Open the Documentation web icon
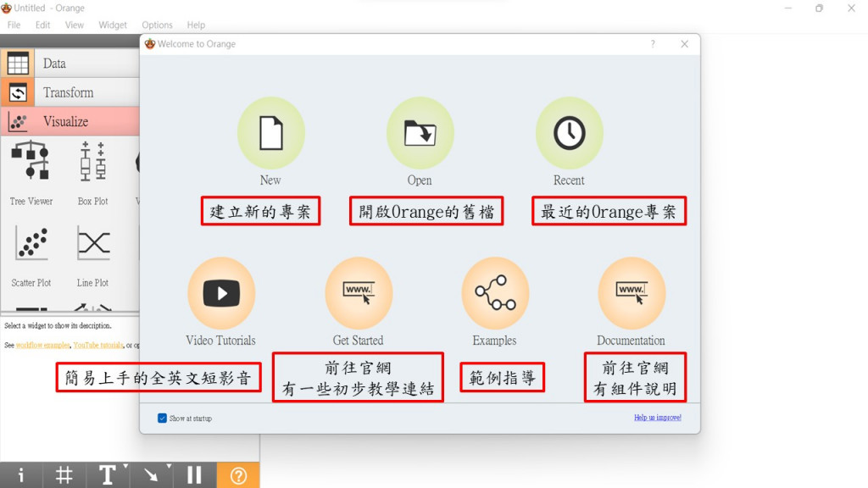The image size is (868, 488). click(x=632, y=292)
